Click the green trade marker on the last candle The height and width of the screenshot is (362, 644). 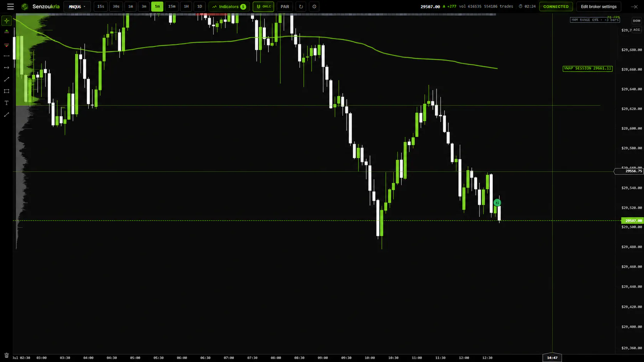[497, 203]
